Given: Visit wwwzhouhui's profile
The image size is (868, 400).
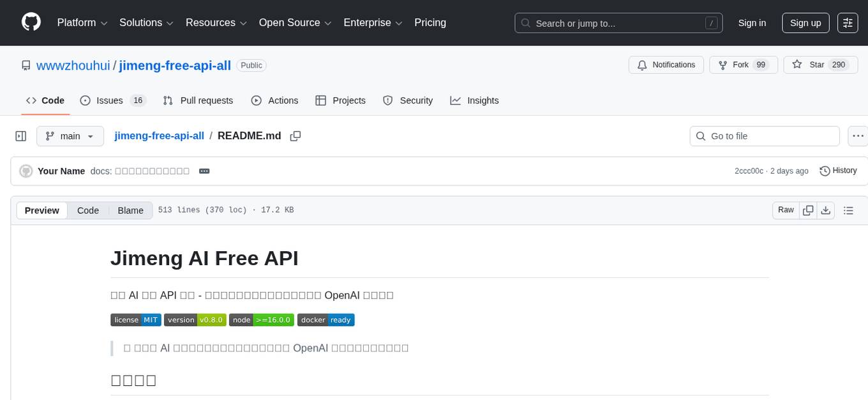Looking at the screenshot, I should 73,65.
